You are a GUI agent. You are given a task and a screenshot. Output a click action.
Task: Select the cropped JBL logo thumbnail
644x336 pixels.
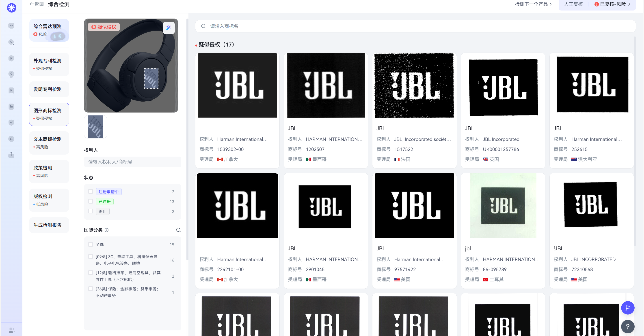(95, 127)
